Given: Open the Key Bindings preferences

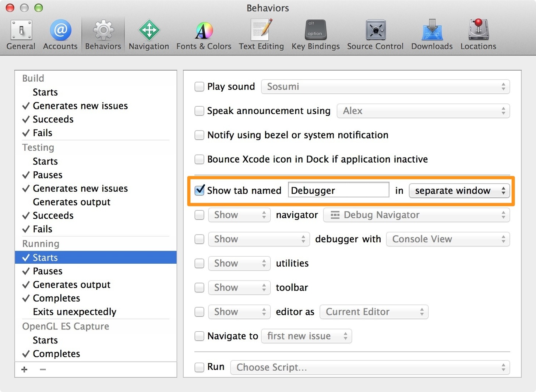Looking at the screenshot, I should pos(315,35).
